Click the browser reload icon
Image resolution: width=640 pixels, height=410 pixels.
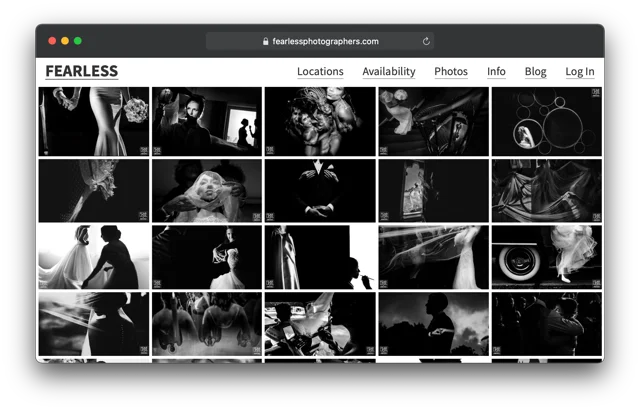click(426, 41)
